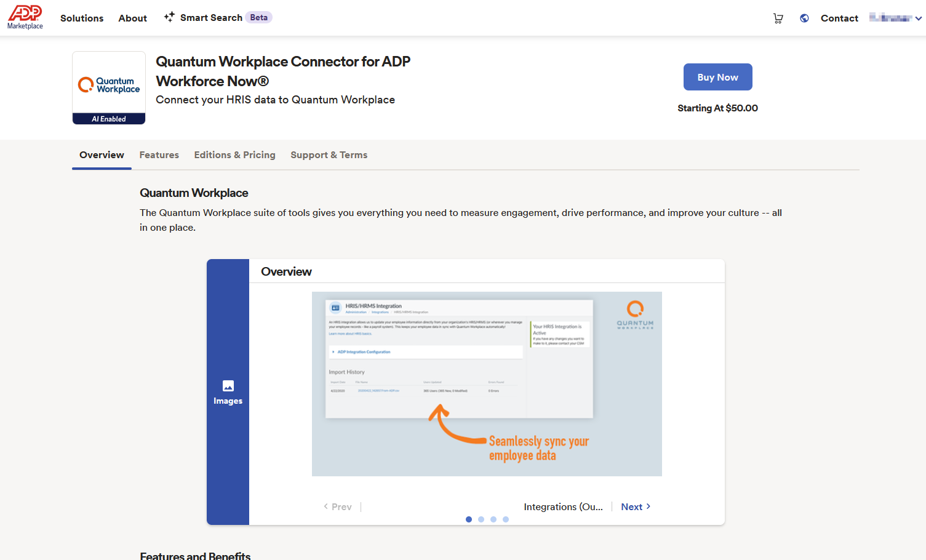
Task: Click the Smart Search sparkle icon
Action: click(169, 17)
